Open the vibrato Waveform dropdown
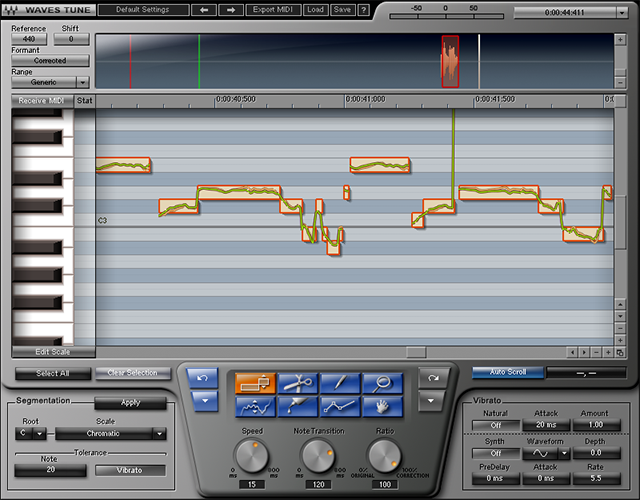Image resolution: width=640 pixels, height=500 pixels. [x=564, y=453]
